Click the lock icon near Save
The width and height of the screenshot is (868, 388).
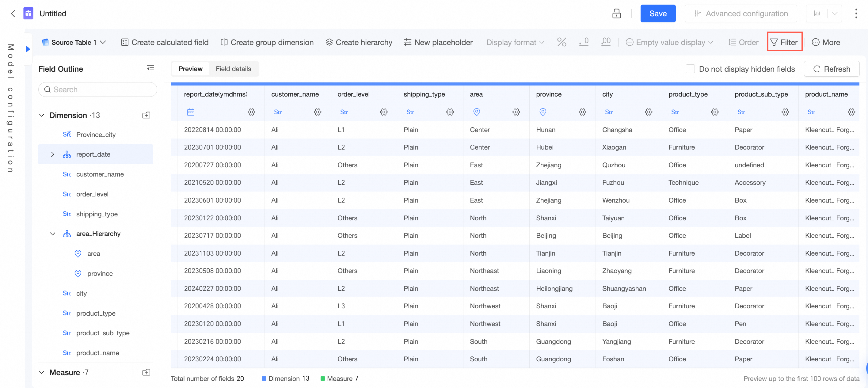(x=616, y=13)
